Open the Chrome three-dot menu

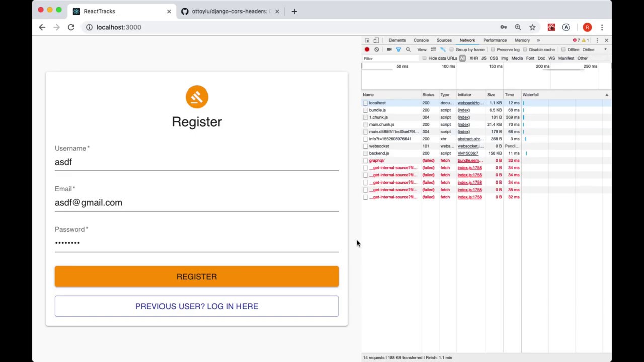[x=602, y=27]
